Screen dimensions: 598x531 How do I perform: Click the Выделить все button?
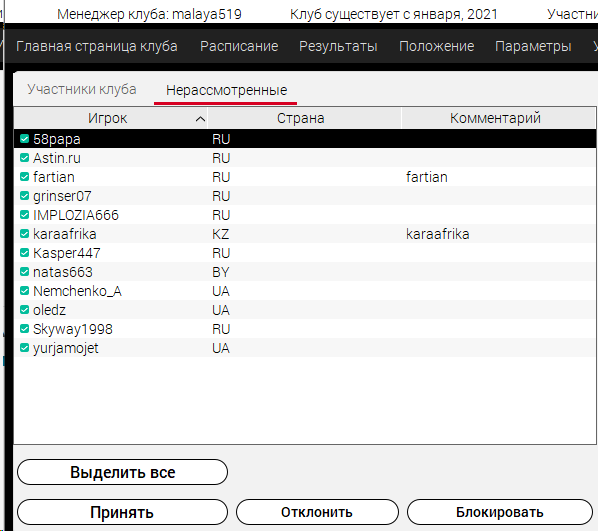click(122, 472)
